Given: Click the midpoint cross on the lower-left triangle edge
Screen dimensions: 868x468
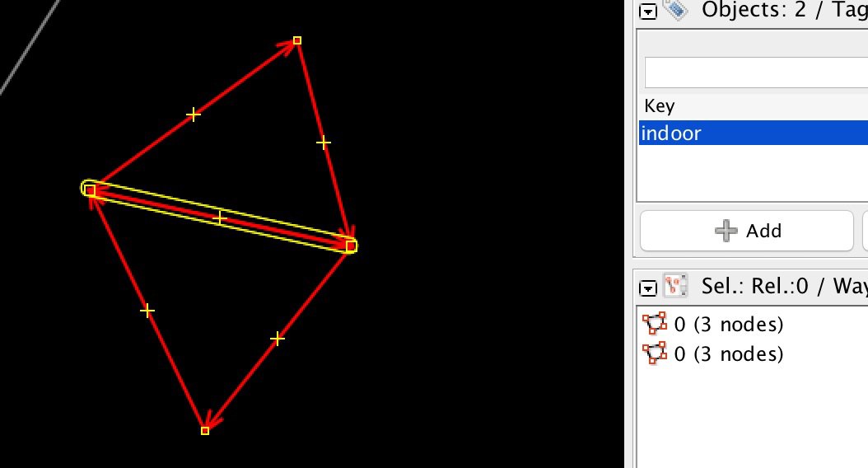Looking at the screenshot, I should (x=147, y=311).
